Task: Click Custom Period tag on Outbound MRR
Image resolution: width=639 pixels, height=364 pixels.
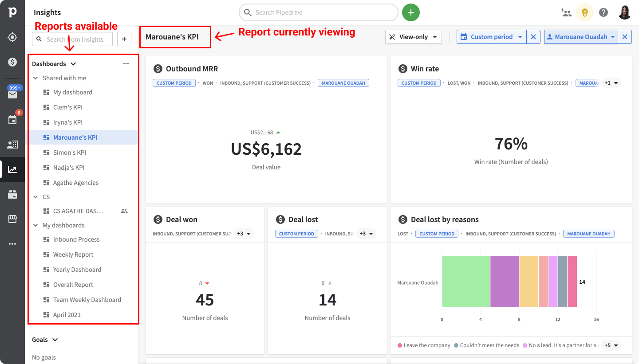Action: coord(174,83)
